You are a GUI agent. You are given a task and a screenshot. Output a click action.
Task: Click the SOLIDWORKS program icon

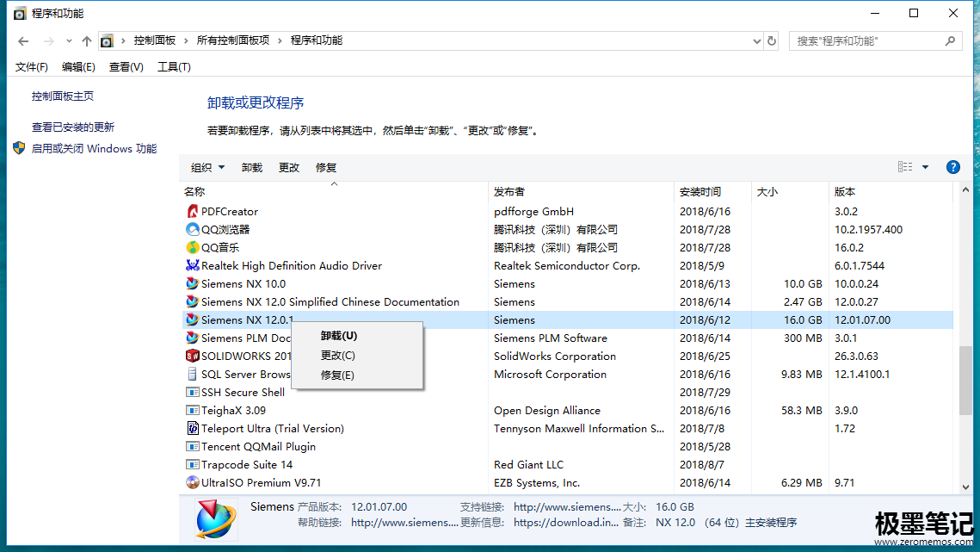193,357
